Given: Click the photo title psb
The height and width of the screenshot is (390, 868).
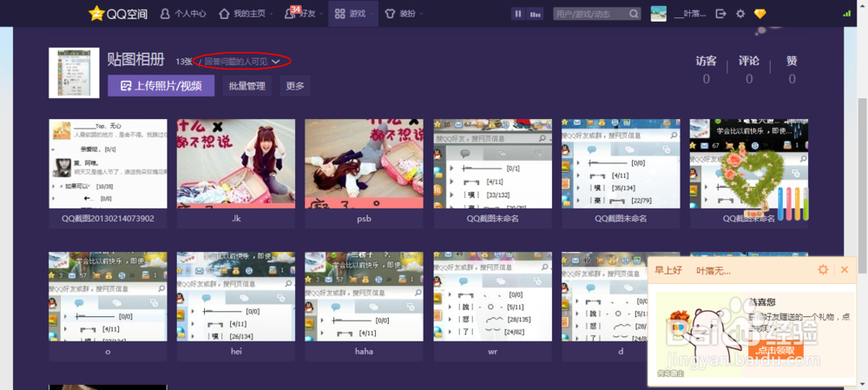Looking at the screenshot, I should click(365, 218).
